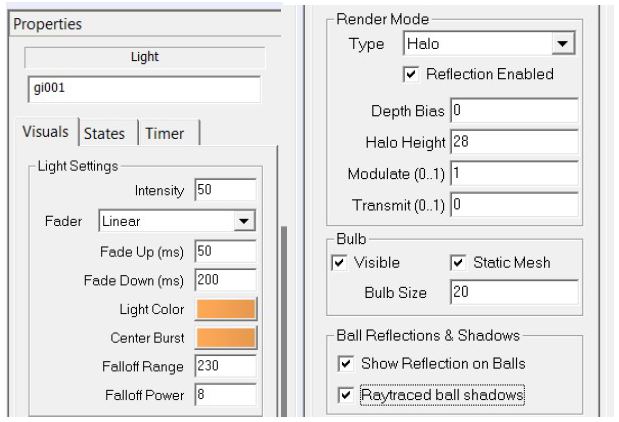619x422 pixels.
Task: Toggle Raytraced ball shadows checkbox
Action: pyautogui.click(x=345, y=395)
